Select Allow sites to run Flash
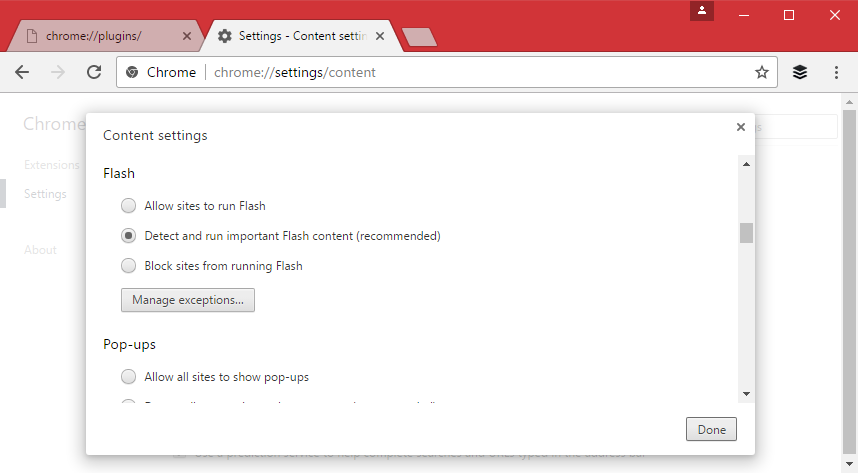This screenshot has width=858, height=473. coord(129,206)
